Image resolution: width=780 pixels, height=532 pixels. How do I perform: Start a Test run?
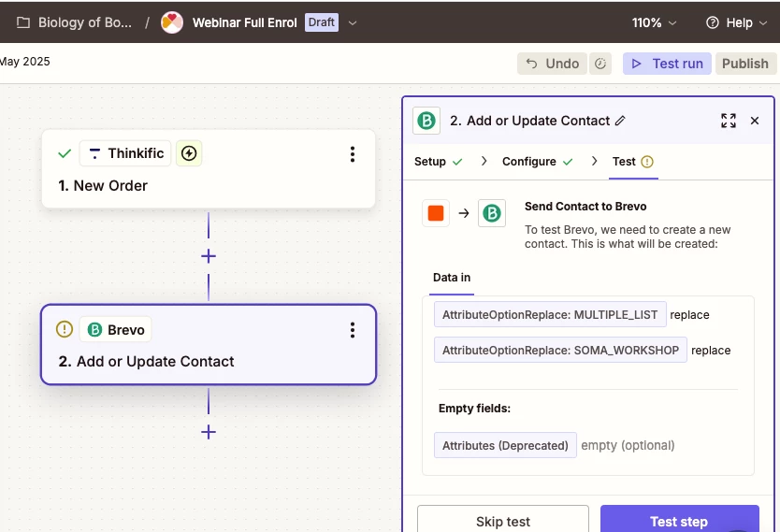click(667, 64)
